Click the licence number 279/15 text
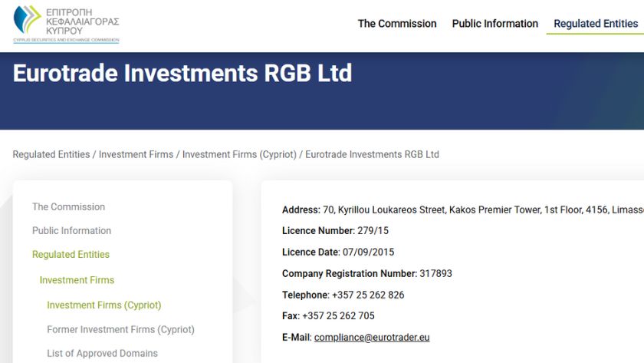Screen dimensions: 644x363 373,231
